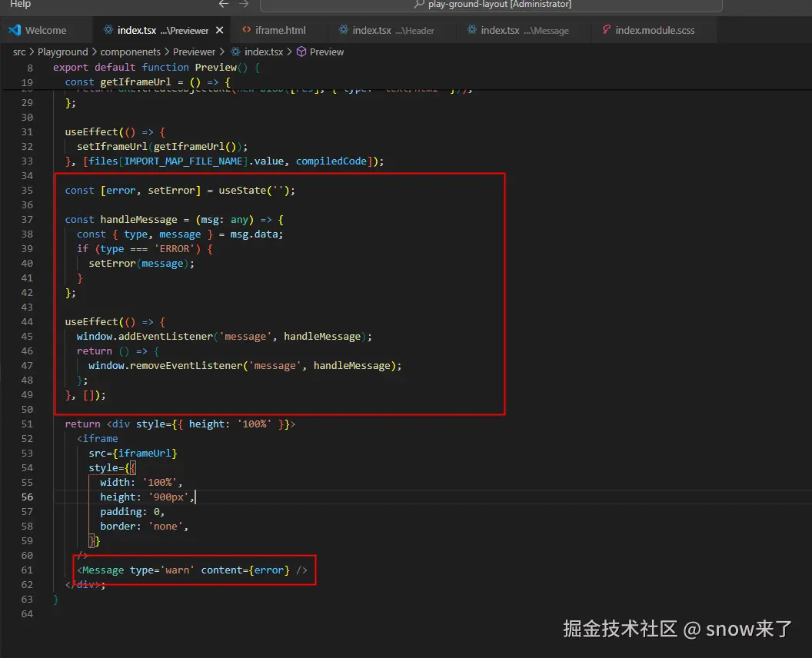Click 'compiledCode' on line 33
Image resolution: width=812 pixels, height=658 pixels.
[x=331, y=161]
